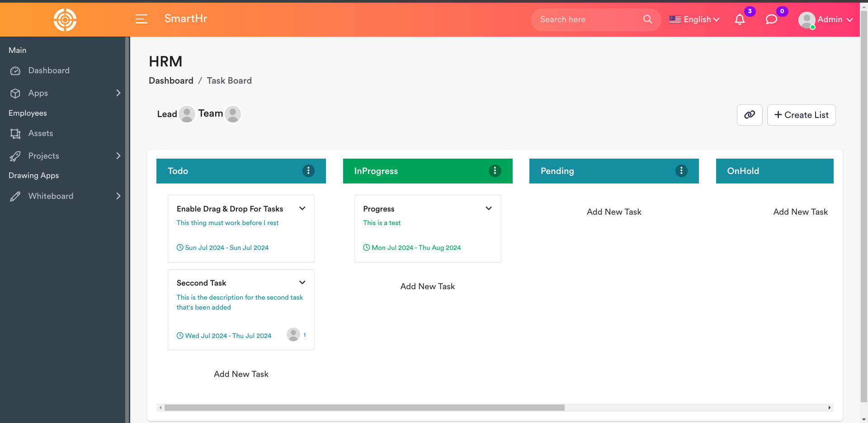Open the Pending list kebab menu

point(681,171)
